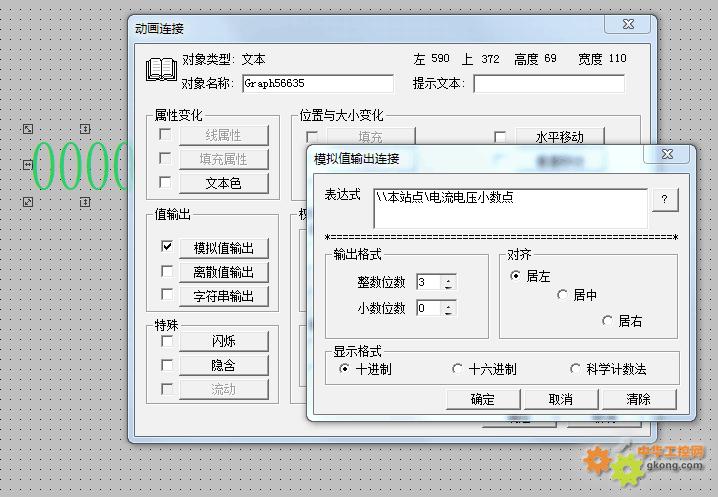
Task: Click the 清除 button
Action: 638,399
